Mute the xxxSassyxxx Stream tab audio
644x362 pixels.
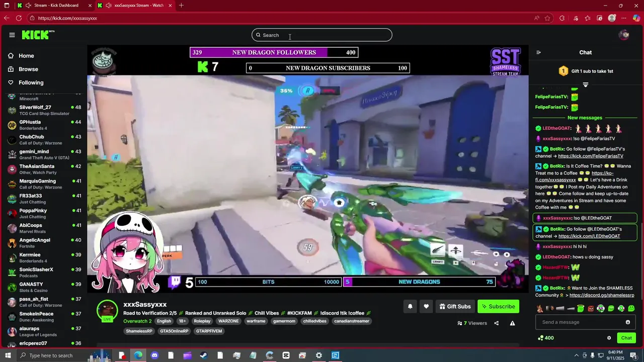click(x=109, y=6)
